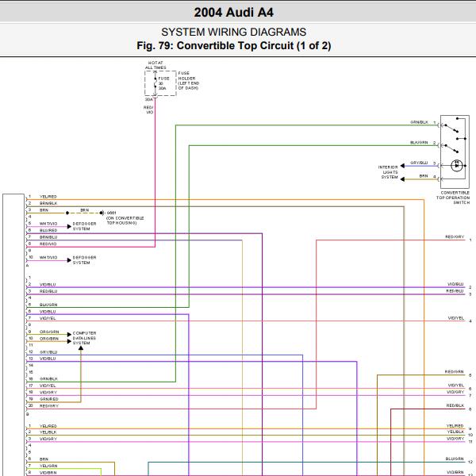Image resolution: width=476 pixels, height=476 pixels.
Task: Click RED/GRN label at right edge pin 5
Action: pos(454,371)
